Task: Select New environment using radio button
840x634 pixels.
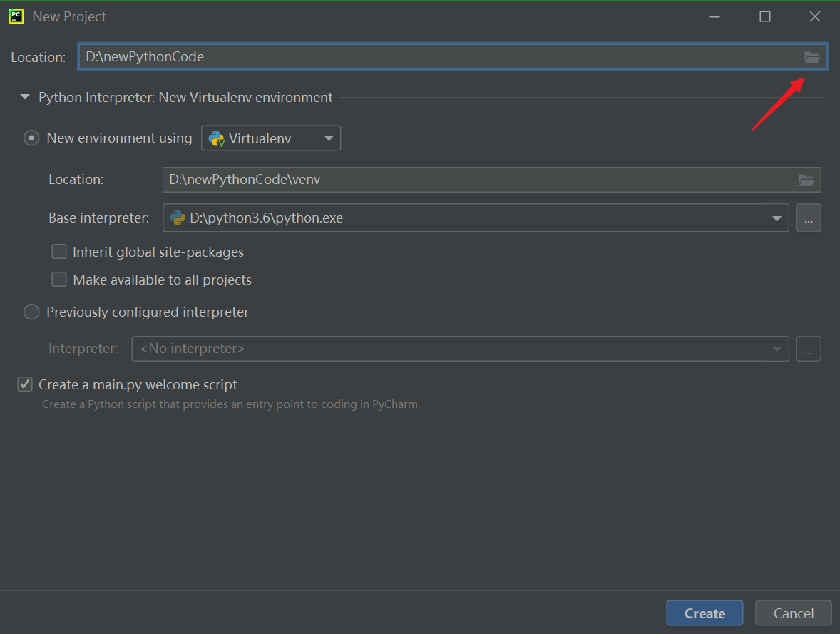Action: click(31, 138)
